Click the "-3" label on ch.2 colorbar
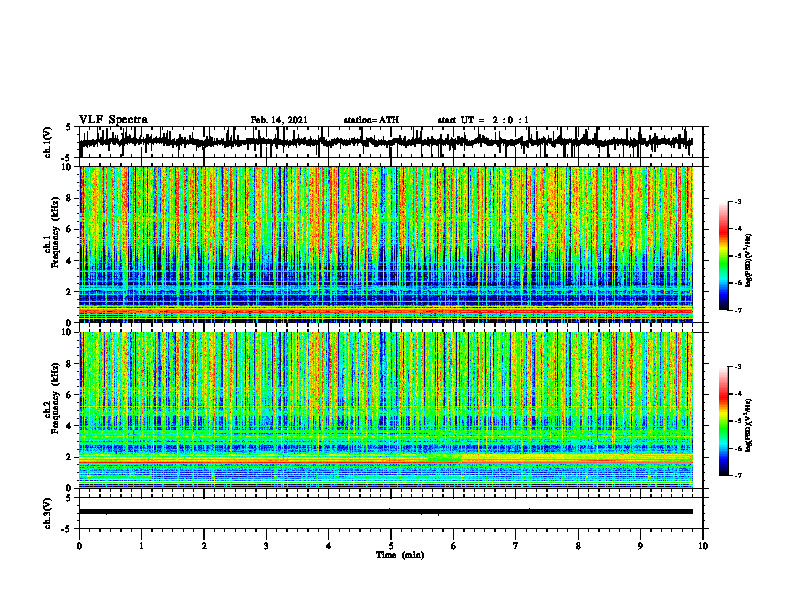This screenshot has height=612, width=792. (738, 367)
